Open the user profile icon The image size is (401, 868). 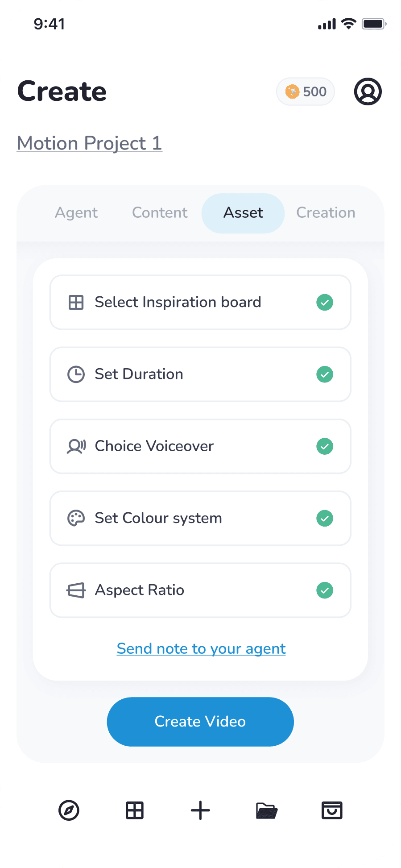[x=368, y=91]
